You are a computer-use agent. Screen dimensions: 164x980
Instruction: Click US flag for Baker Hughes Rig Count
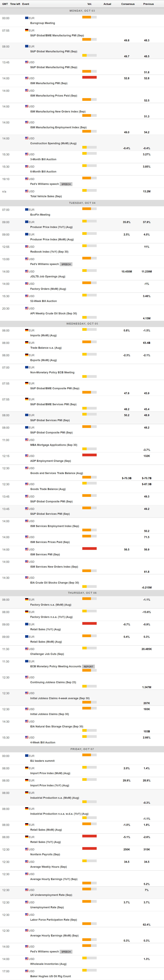coord(27,971)
